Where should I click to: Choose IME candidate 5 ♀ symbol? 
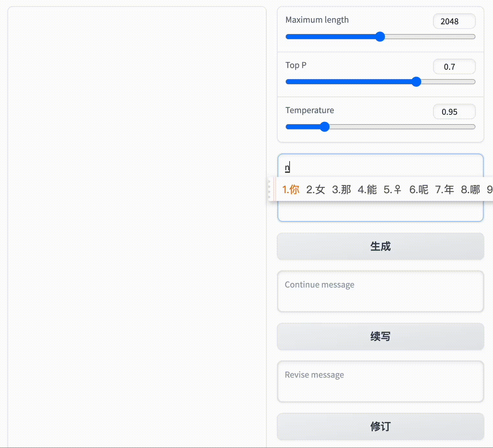pos(393,189)
